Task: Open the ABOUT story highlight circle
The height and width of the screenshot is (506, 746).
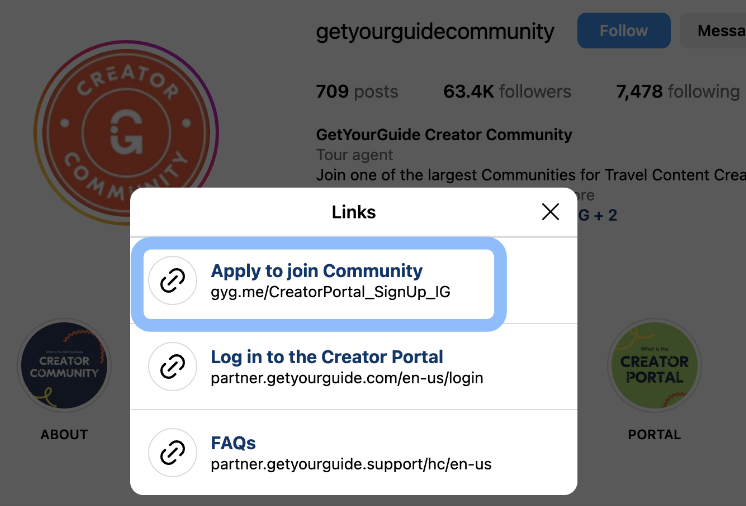Action: click(x=64, y=365)
